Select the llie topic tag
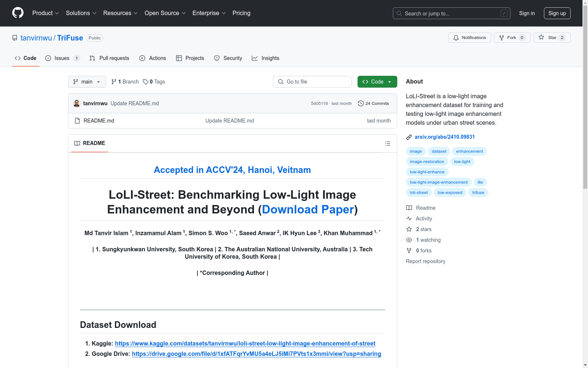Viewport: 588px width, 368px height. click(x=480, y=182)
